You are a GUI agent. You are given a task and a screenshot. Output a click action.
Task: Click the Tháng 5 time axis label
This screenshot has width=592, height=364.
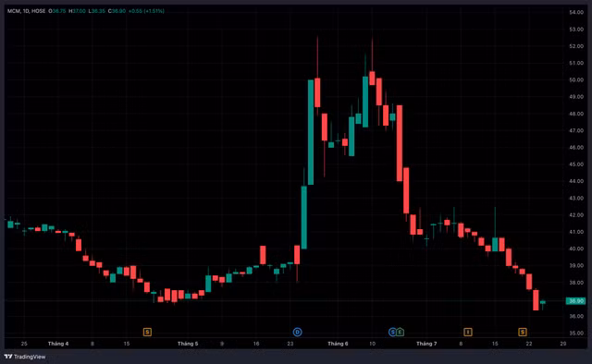pos(188,344)
